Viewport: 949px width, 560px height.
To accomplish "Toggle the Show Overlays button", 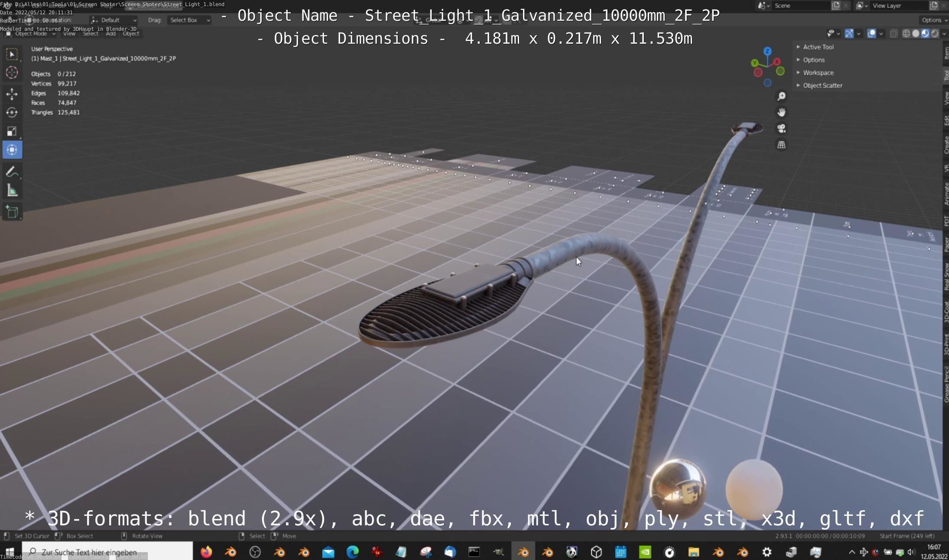I will (x=871, y=33).
